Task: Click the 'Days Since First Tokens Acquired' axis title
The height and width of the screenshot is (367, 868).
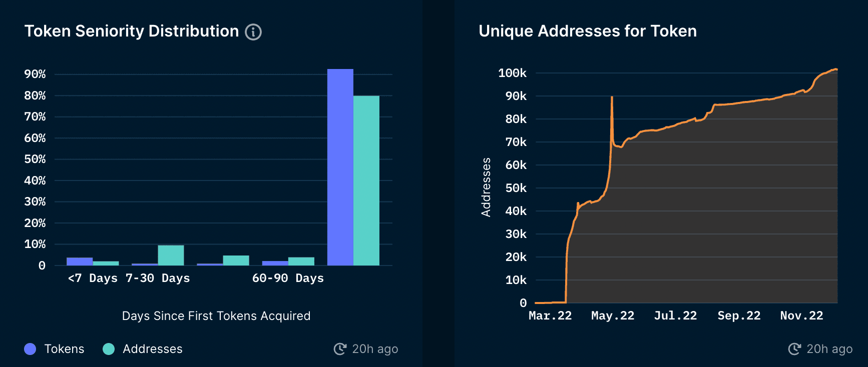Action: click(x=216, y=316)
